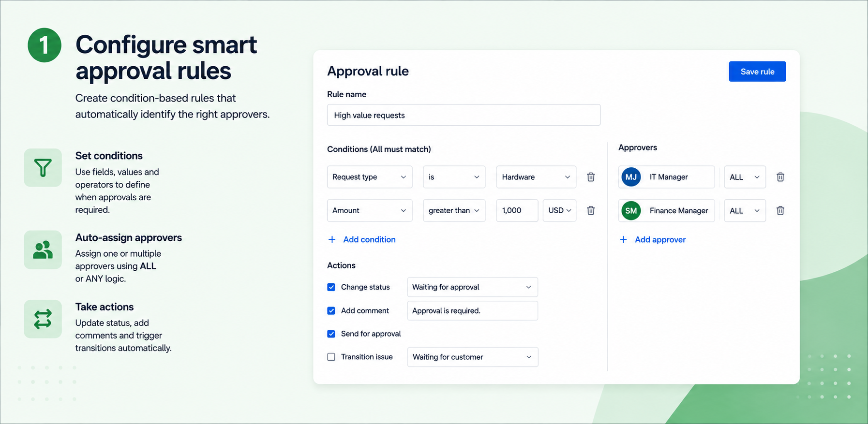868x424 pixels.
Task: Expand the Waiting for approval status dropdown
Action: pos(473,287)
